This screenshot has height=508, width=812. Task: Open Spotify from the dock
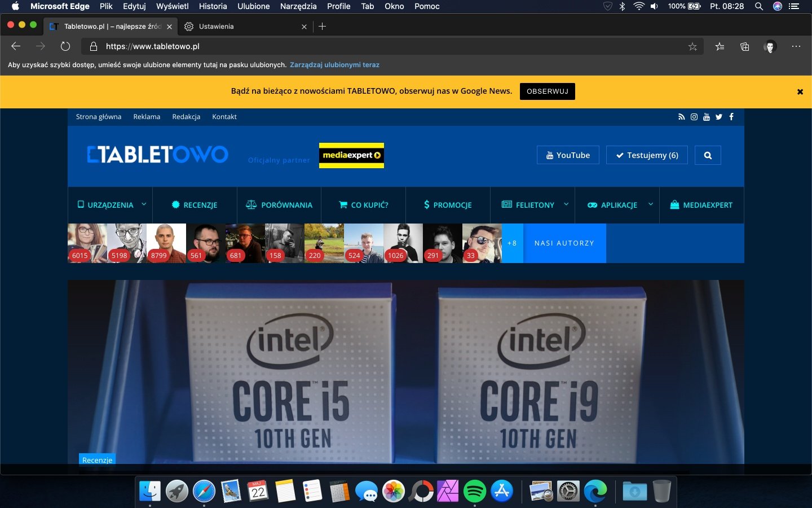[475, 491]
